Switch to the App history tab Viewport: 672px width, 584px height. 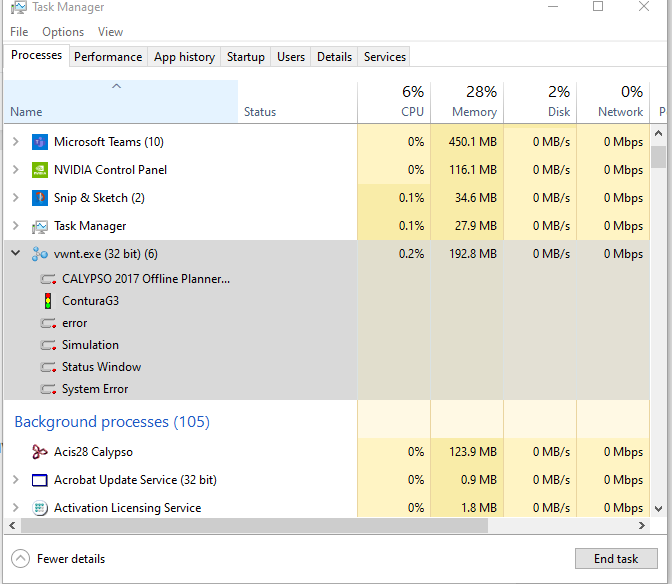coord(184,57)
